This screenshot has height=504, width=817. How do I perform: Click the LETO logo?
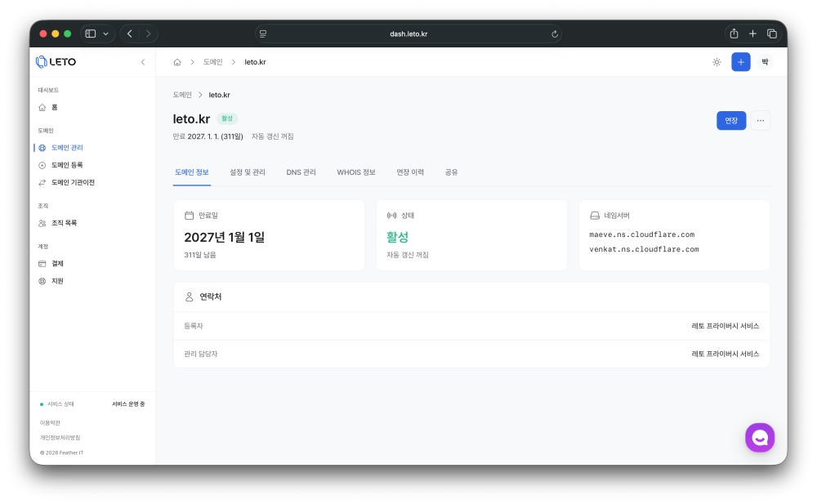click(x=56, y=62)
